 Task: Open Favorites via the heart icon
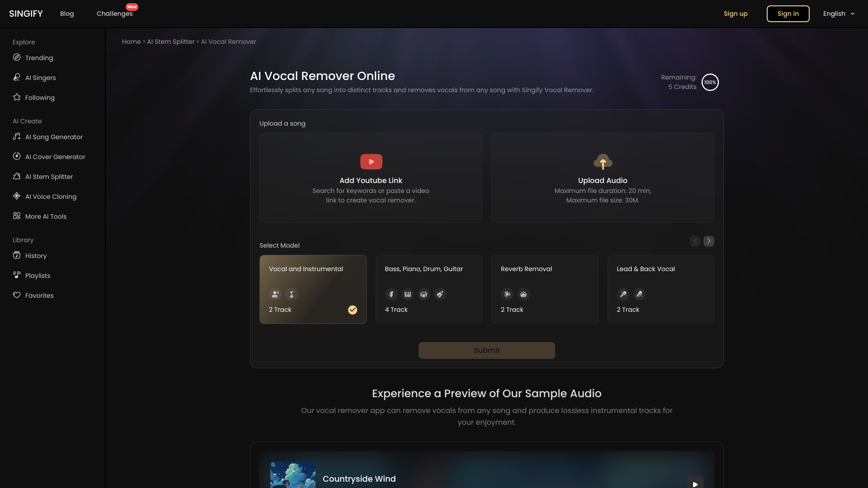(x=17, y=295)
